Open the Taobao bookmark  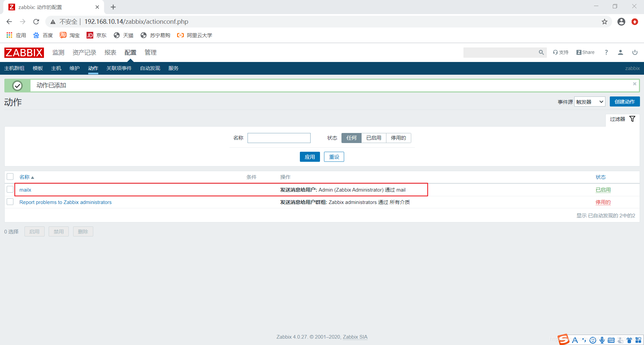coord(70,35)
